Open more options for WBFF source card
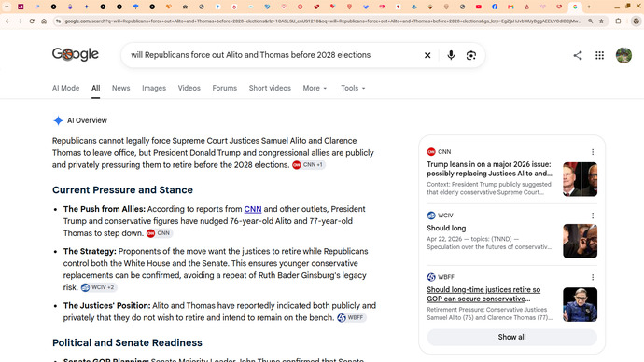The height and width of the screenshot is (362, 644). [x=593, y=277]
